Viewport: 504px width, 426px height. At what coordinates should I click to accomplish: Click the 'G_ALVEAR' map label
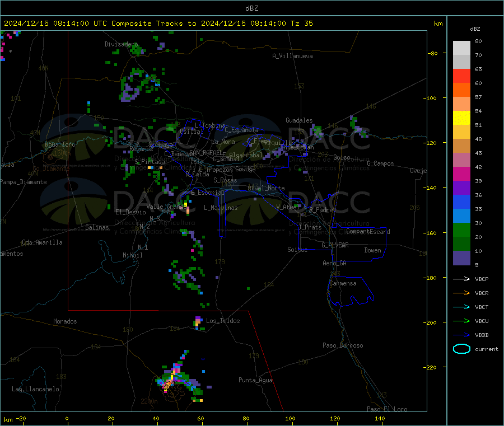[335, 245]
